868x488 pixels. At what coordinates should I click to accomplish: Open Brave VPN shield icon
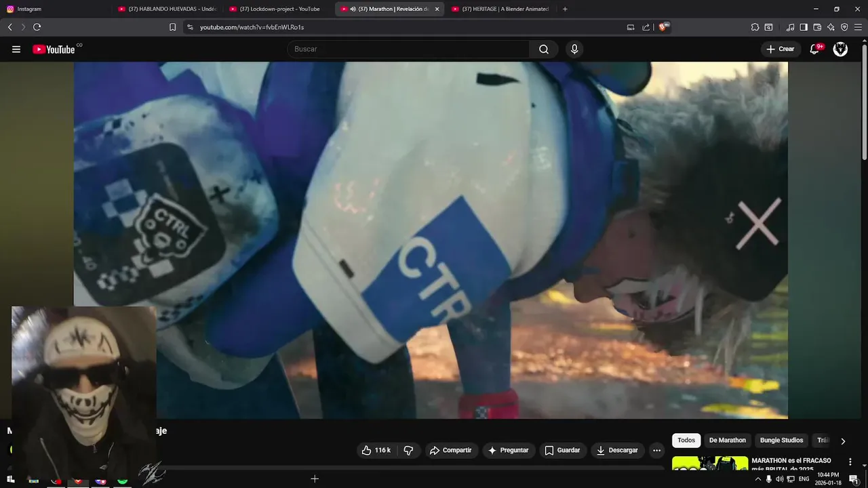point(844,27)
